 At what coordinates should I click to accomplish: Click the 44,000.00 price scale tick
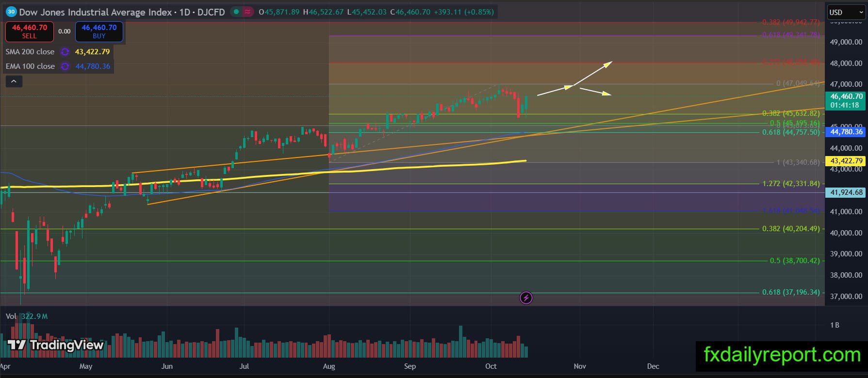pos(846,148)
